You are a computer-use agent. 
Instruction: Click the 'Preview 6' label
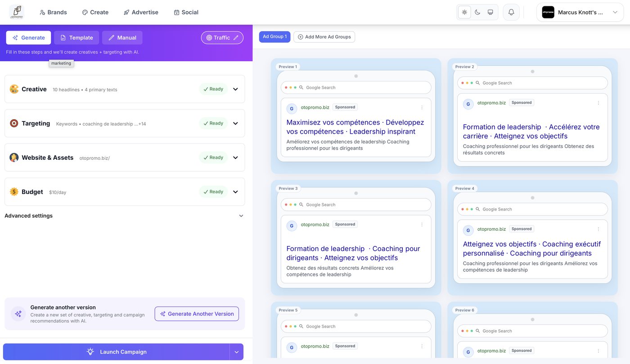(464, 310)
